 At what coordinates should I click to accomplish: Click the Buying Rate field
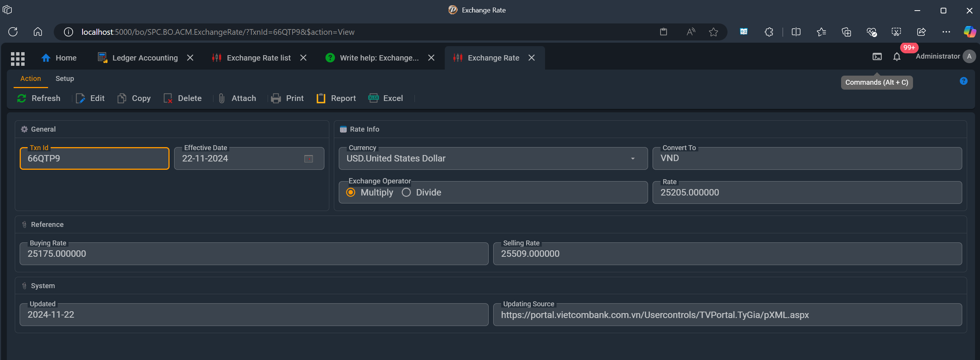coord(254,254)
